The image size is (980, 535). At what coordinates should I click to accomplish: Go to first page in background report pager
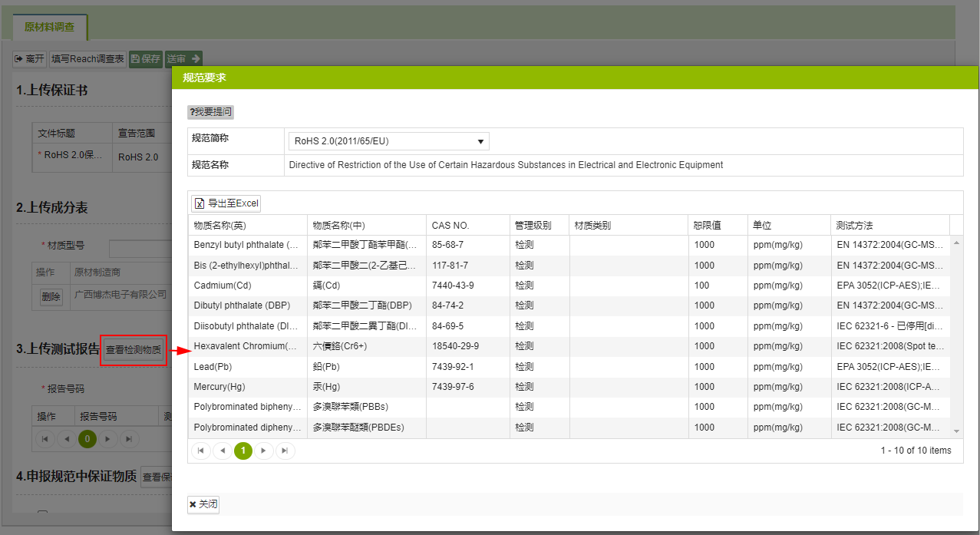pyautogui.click(x=45, y=439)
